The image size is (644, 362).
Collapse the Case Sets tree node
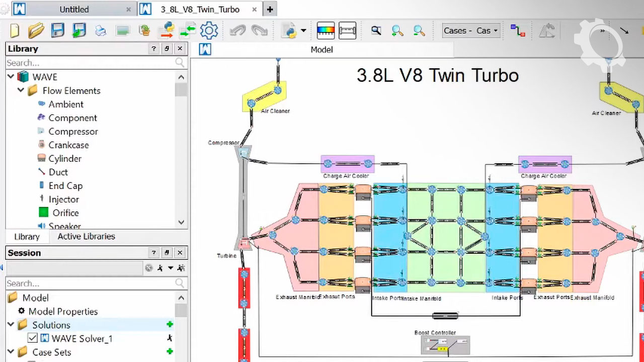pos(11,352)
